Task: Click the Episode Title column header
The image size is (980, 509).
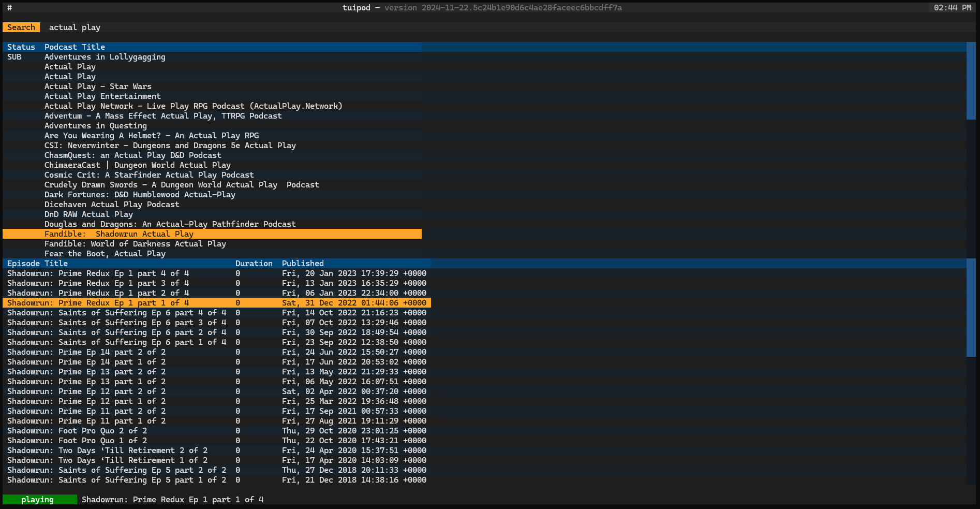Action: [x=37, y=264]
